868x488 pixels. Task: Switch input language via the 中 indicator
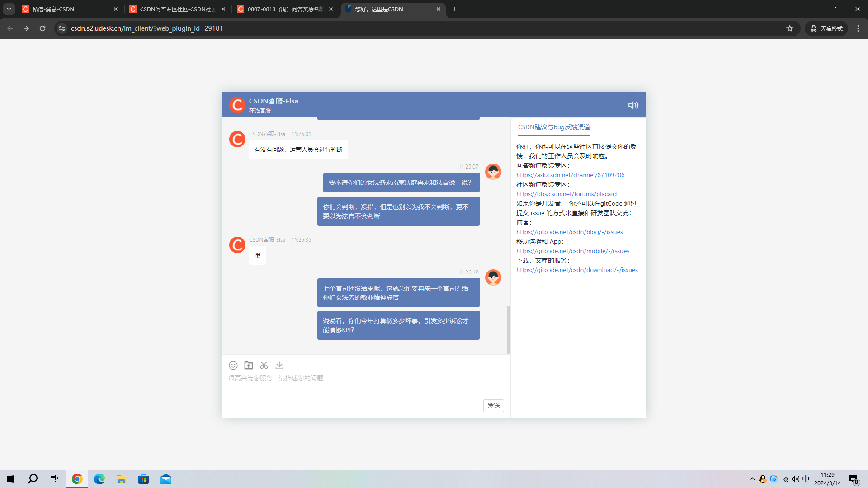807,479
